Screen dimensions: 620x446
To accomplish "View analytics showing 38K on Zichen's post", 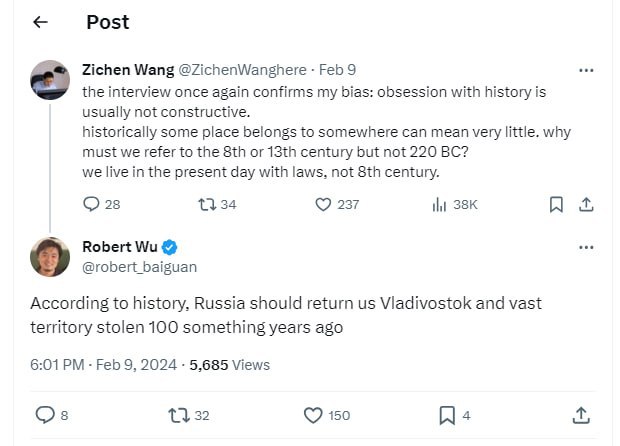I will coord(455,204).
